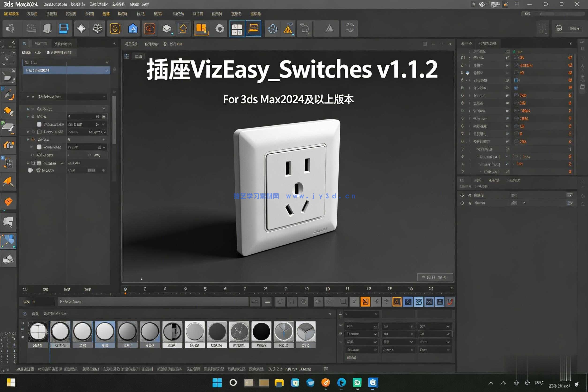Click the headset icon at top right toolbar

pos(559,29)
